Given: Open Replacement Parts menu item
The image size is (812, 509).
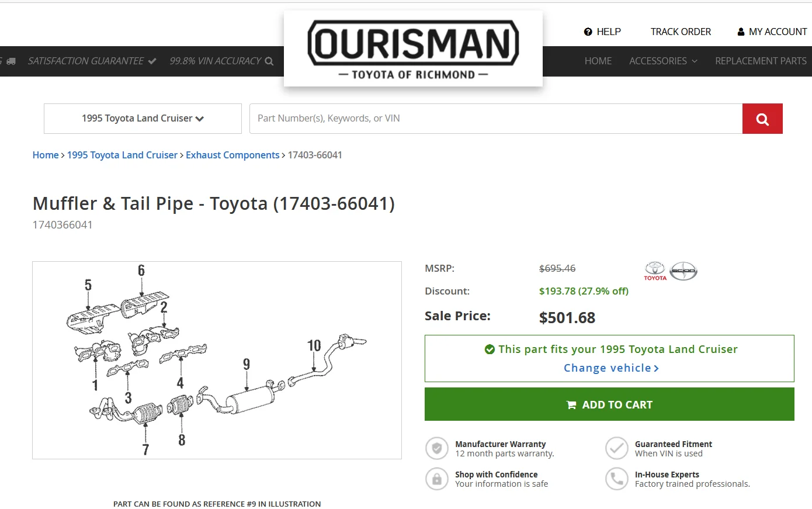Looking at the screenshot, I should pos(761,61).
